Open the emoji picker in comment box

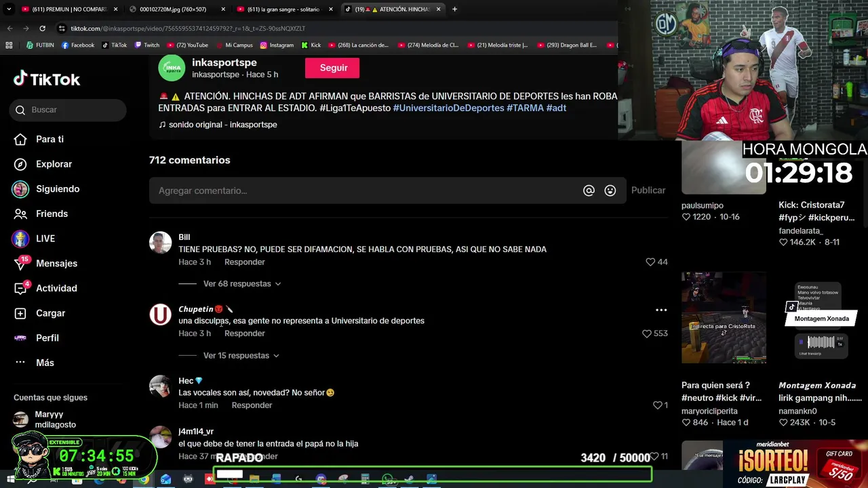point(610,190)
